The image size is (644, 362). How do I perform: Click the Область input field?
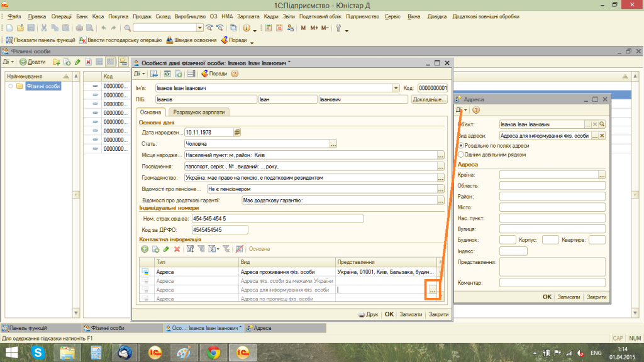click(552, 186)
